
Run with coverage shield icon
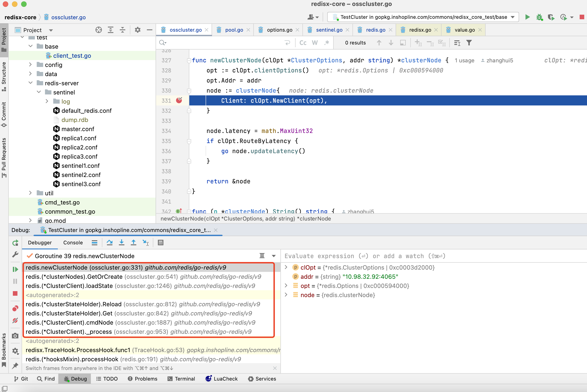tap(551, 17)
